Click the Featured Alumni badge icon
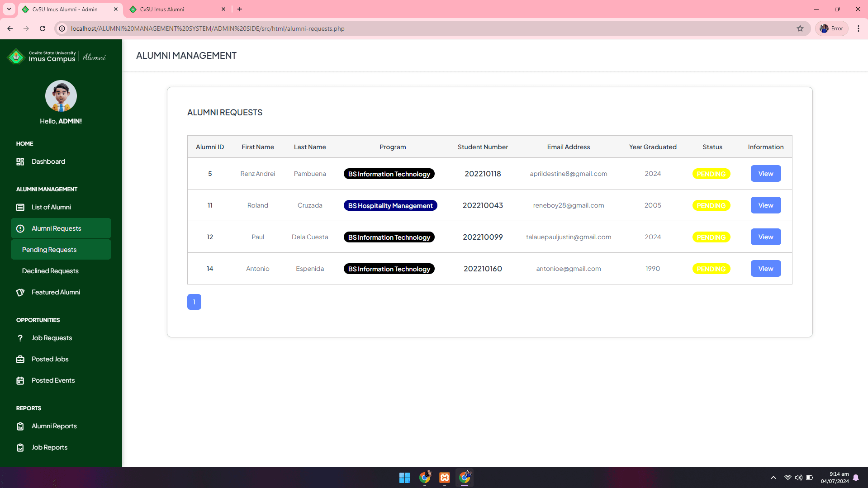Viewport: 868px width, 488px height. [x=20, y=292]
